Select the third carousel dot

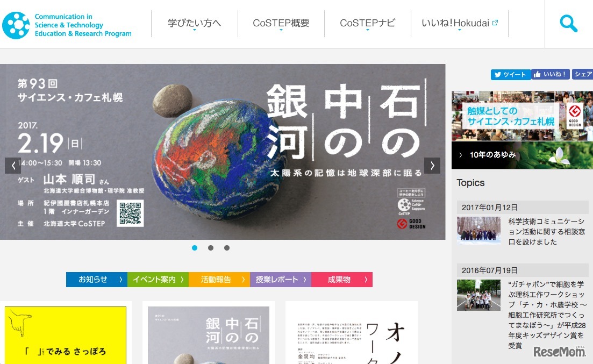pos(226,248)
